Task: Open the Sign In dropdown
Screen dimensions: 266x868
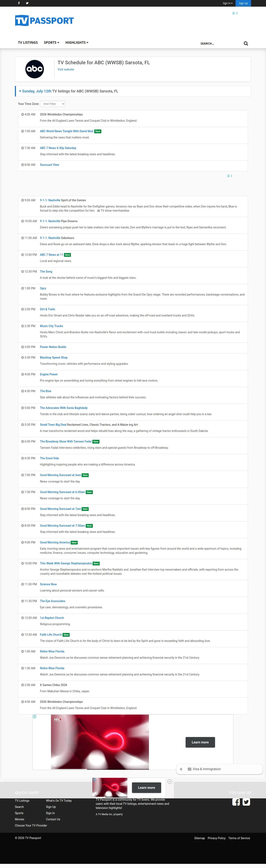Action: tap(228, 3)
